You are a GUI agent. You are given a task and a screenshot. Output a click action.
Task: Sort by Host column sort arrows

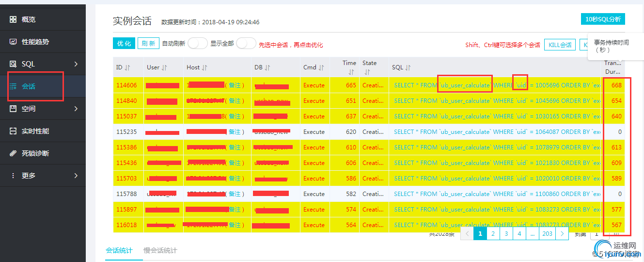pos(204,67)
